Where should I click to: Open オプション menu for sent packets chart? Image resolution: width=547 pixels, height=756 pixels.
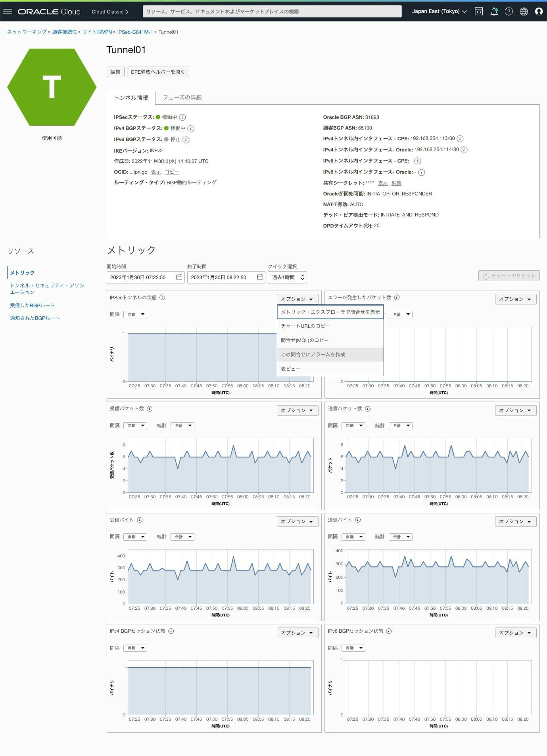(516, 410)
